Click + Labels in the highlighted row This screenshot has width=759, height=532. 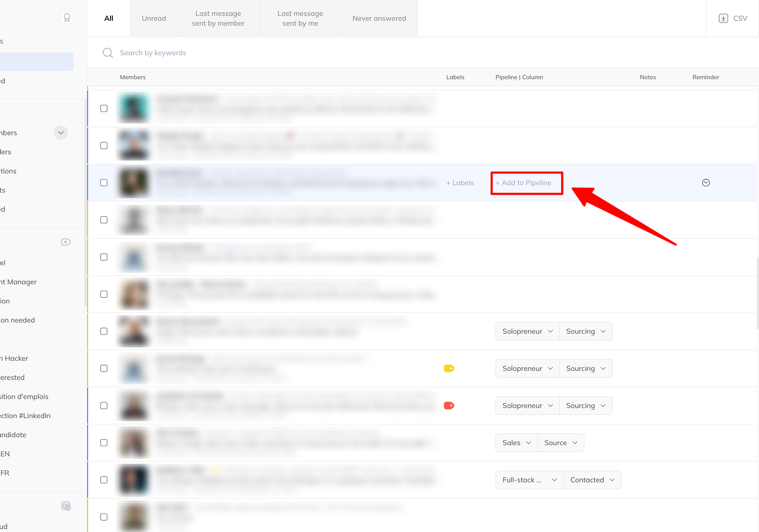point(460,183)
